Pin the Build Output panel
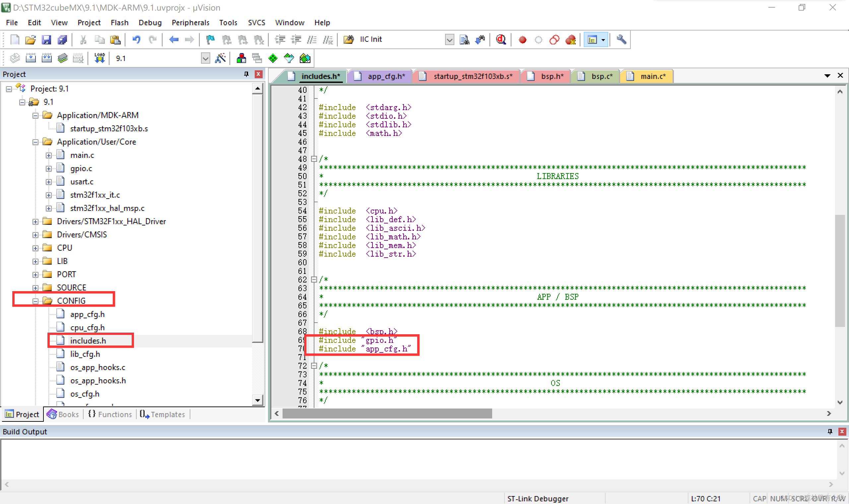849x504 pixels. click(x=830, y=431)
